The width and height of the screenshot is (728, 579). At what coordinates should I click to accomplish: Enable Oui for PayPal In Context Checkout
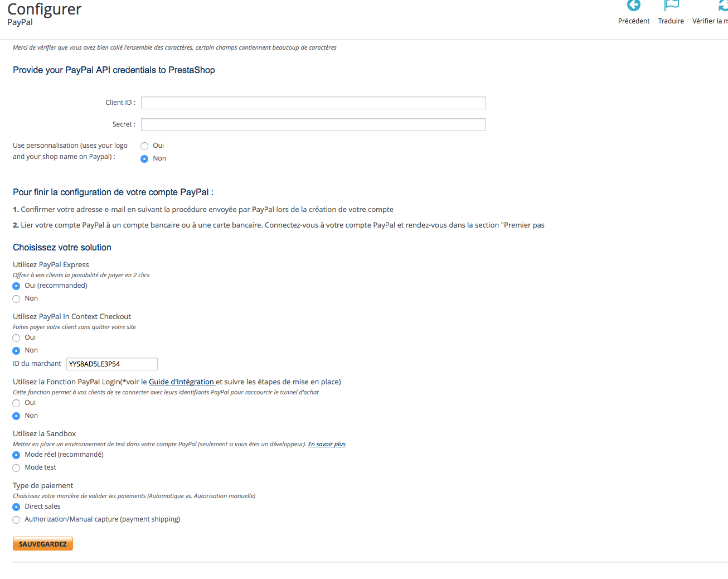16,338
